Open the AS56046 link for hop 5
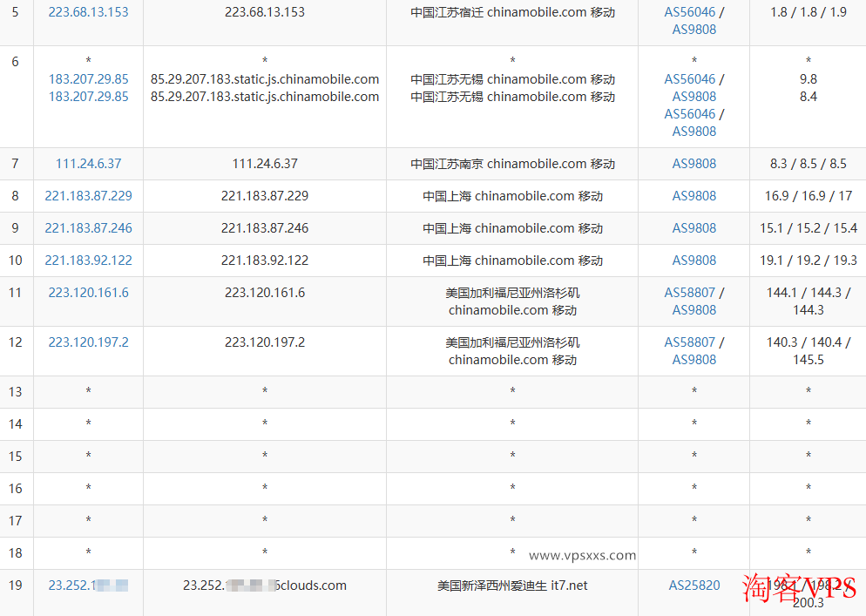This screenshot has width=866, height=616. coord(691,11)
